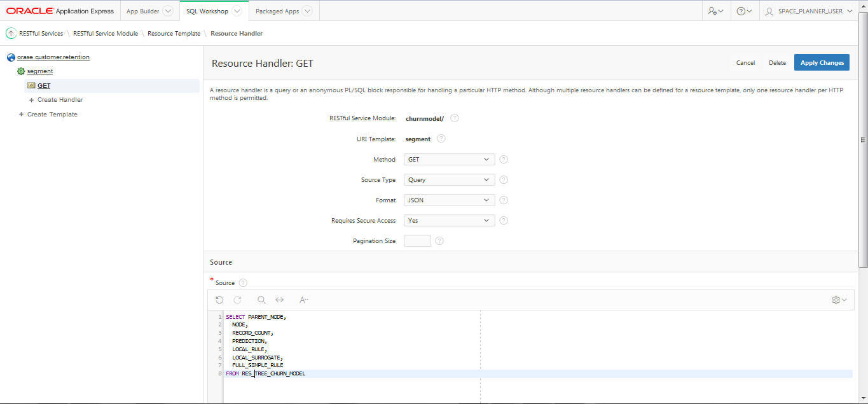Show help for Requires Secure Access

click(x=504, y=221)
